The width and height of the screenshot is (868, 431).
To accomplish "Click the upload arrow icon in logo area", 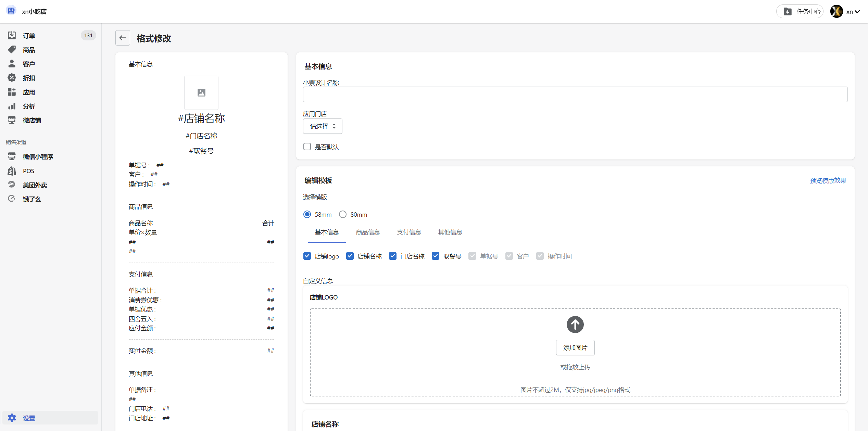I will pos(575,324).
